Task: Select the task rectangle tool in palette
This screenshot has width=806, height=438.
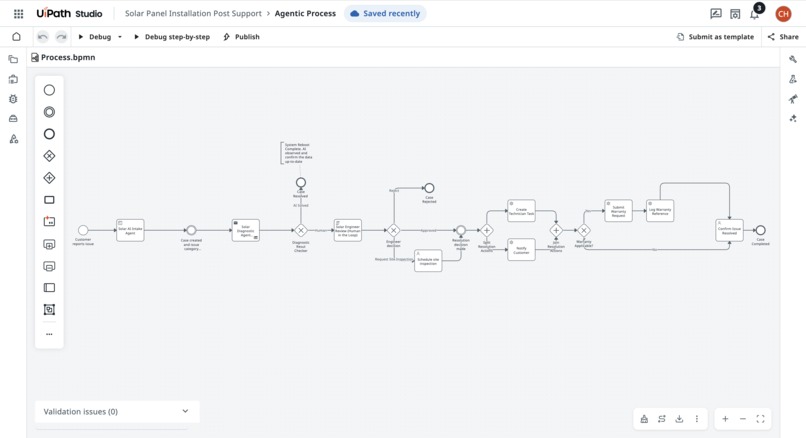Action: [x=49, y=199]
